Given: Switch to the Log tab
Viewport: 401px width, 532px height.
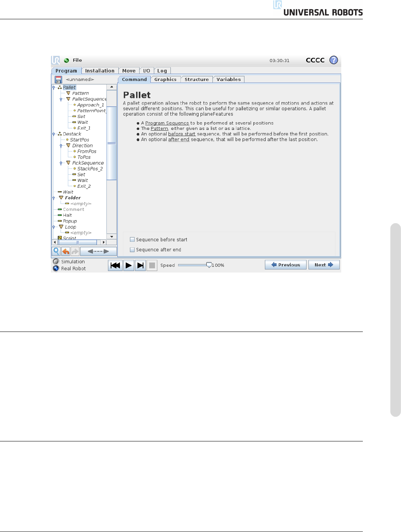Looking at the screenshot, I should pos(162,71).
